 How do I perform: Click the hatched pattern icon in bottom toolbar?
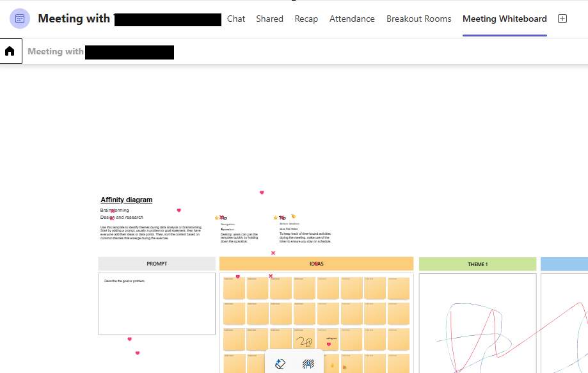[x=308, y=364]
